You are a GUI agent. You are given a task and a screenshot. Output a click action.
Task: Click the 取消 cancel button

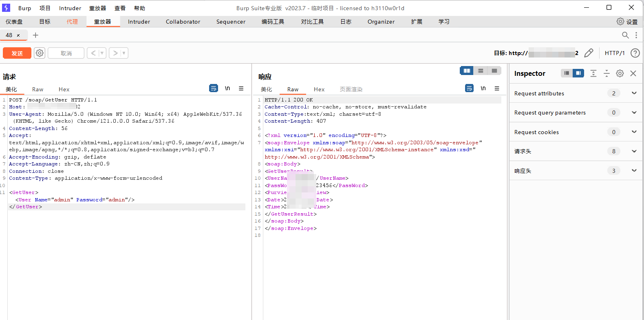click(x=66, y=53)
